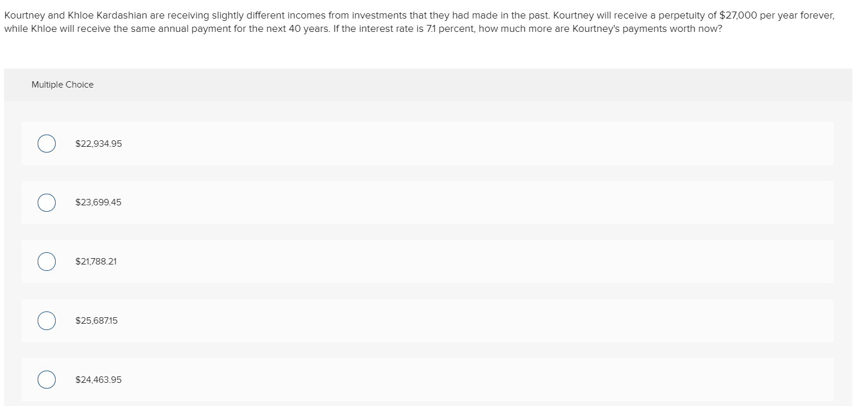Image resolution: width=868 pixels, height=406 pixels.
Task: Click empty area of first answer row
Action: click(464, 143)
